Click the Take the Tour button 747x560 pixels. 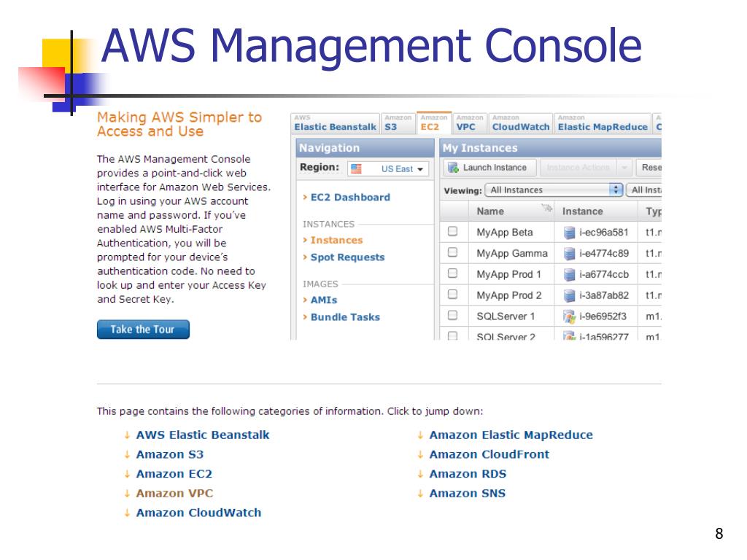pyautogui.click(x=143, y=330)
